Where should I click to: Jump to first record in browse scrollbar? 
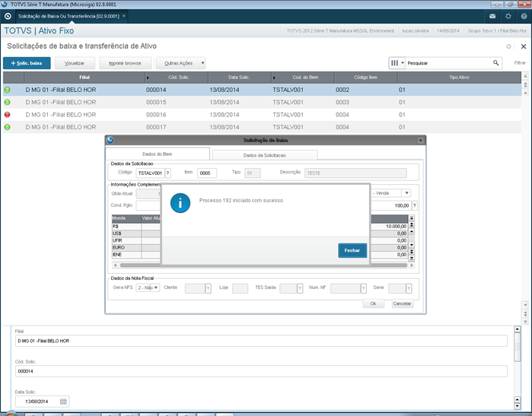click(x=525, y=76)
